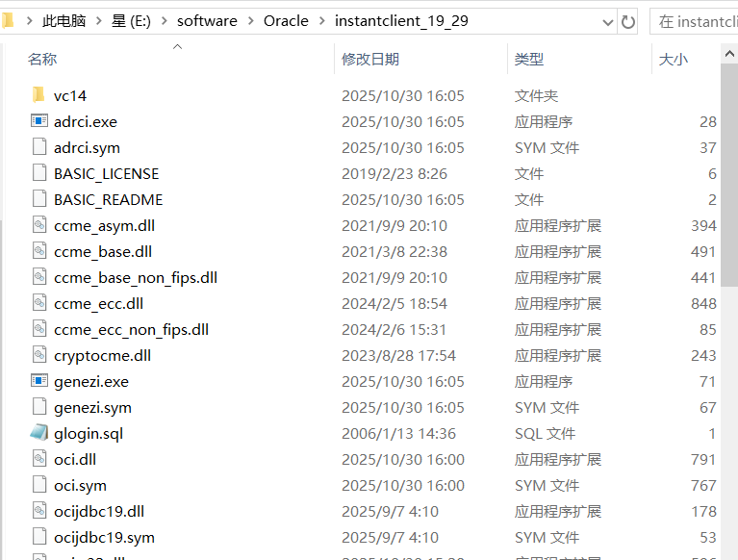Screen dimensions: 738x560
Task: Click the oci.dll file icon
Action: tap(39, 458)
